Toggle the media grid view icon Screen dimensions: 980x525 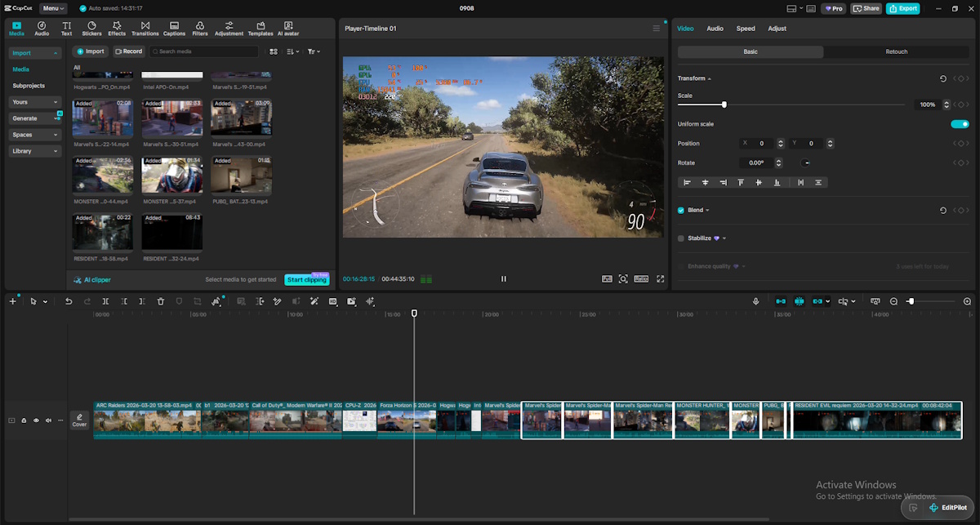274,51
